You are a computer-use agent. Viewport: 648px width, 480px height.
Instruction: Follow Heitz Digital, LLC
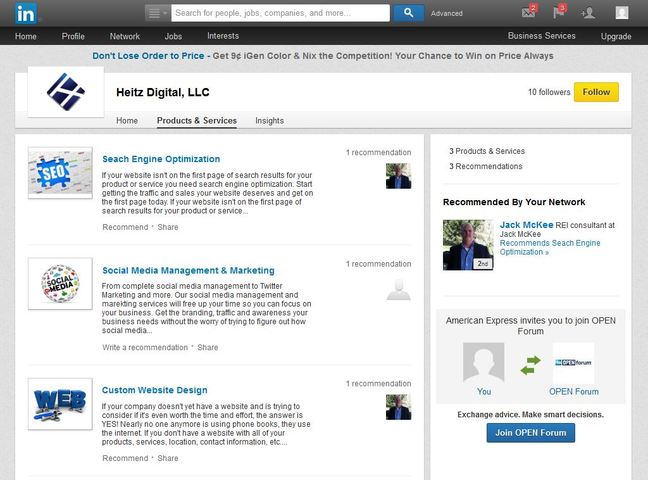click(596, 92)
